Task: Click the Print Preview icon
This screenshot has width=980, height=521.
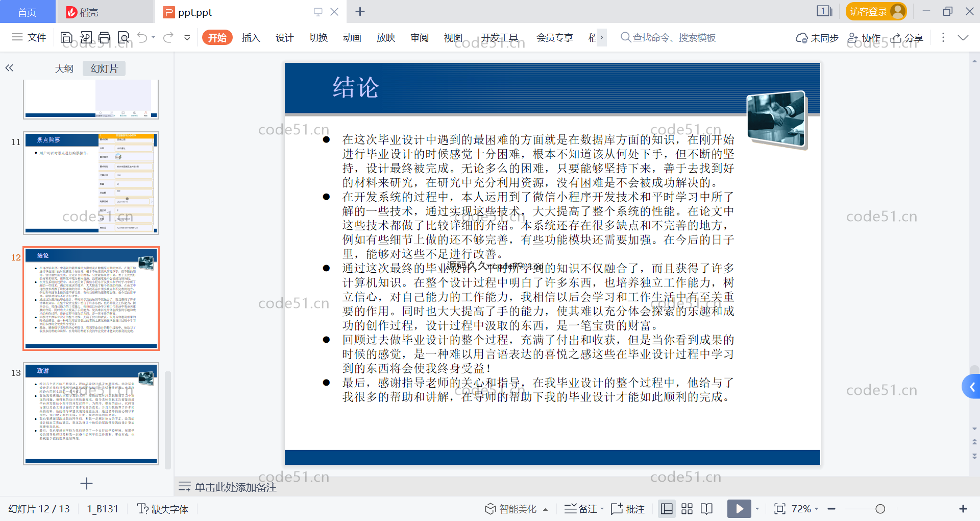Action: coord(124,37)
